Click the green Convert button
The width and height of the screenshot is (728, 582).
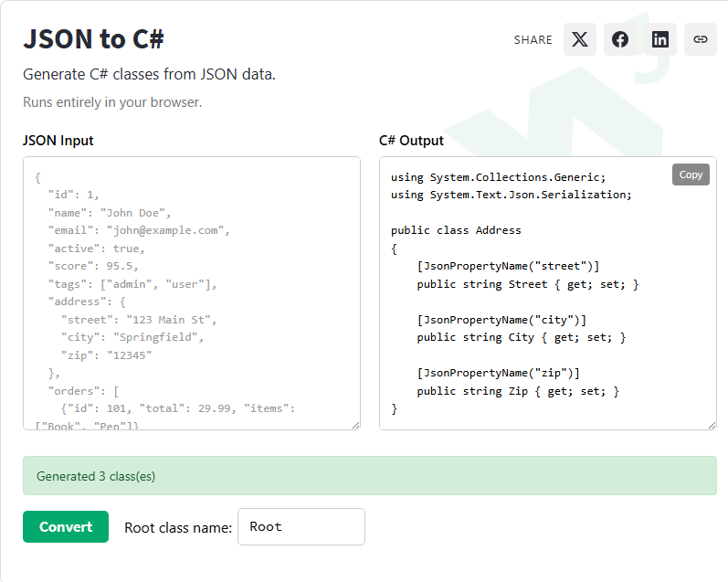[66, 527]
